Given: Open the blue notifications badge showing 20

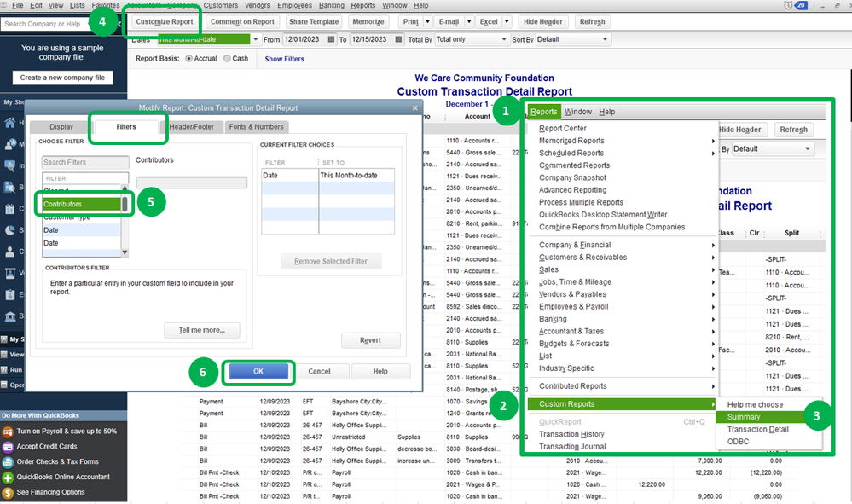Looking at the screenshot, I should pos(802,5).
